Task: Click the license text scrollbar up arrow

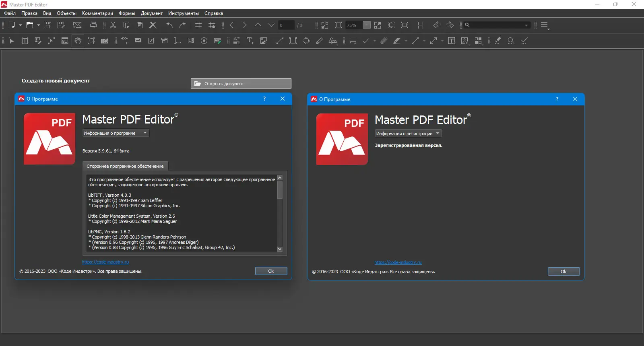Action: pos(280,177)
